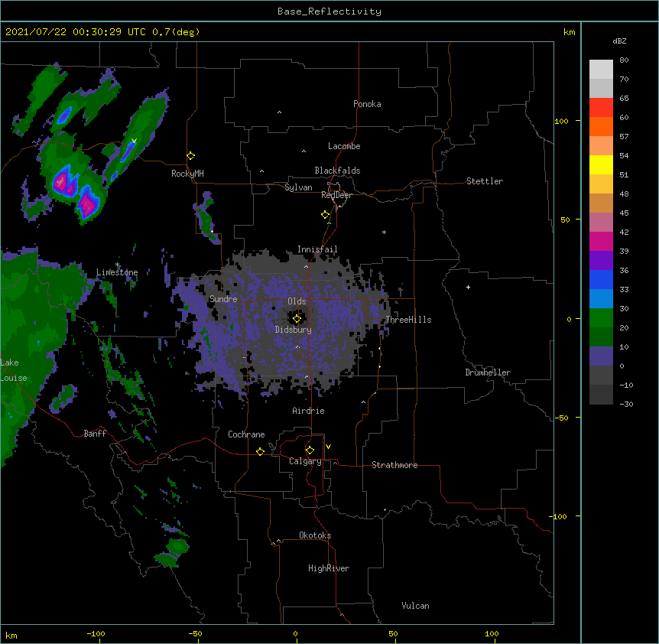Viewport: 659px width, 644px height.
Task: Click the white asterisk east of Innisfail
Action: [x=384, y=232]
